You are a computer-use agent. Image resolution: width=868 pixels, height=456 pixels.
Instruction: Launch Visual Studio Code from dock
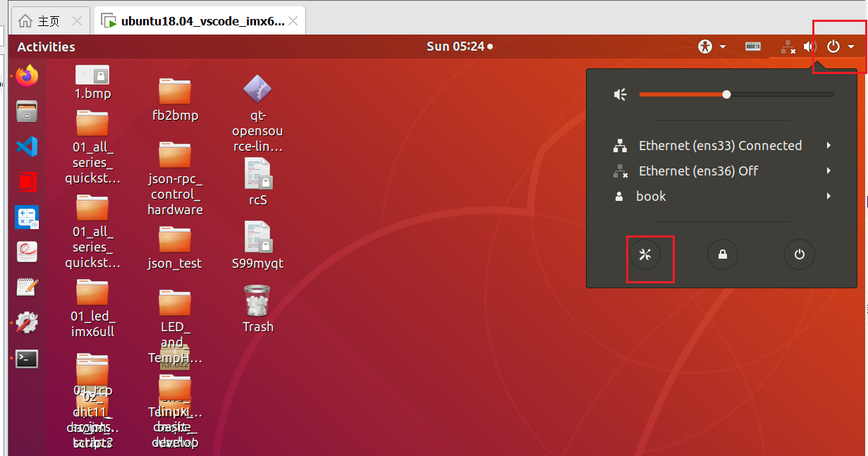[x=27, y=147]
